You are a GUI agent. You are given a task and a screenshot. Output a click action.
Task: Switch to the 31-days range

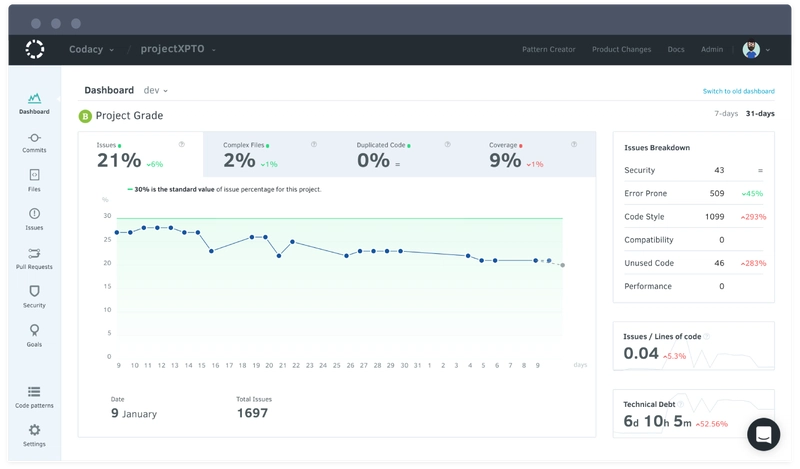[760, 113]
